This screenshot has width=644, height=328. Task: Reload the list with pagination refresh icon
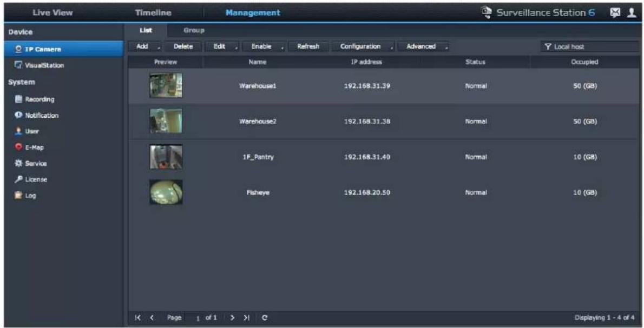click(x=265, y=318)
